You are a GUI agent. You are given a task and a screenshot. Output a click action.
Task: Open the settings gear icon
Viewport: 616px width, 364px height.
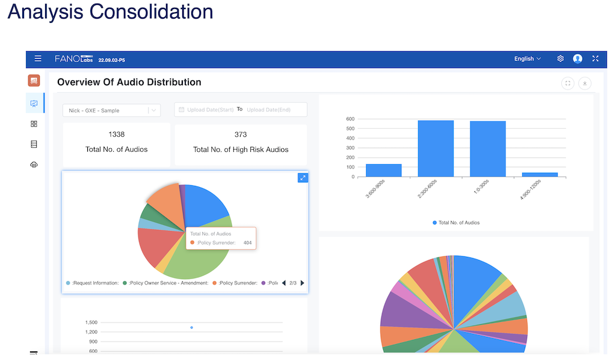560,58
